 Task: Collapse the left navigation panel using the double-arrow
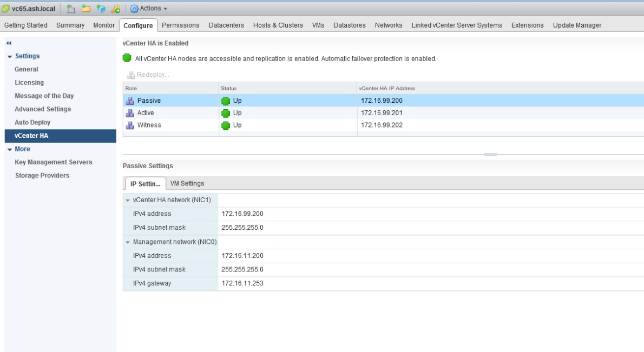tap(9, 43)
